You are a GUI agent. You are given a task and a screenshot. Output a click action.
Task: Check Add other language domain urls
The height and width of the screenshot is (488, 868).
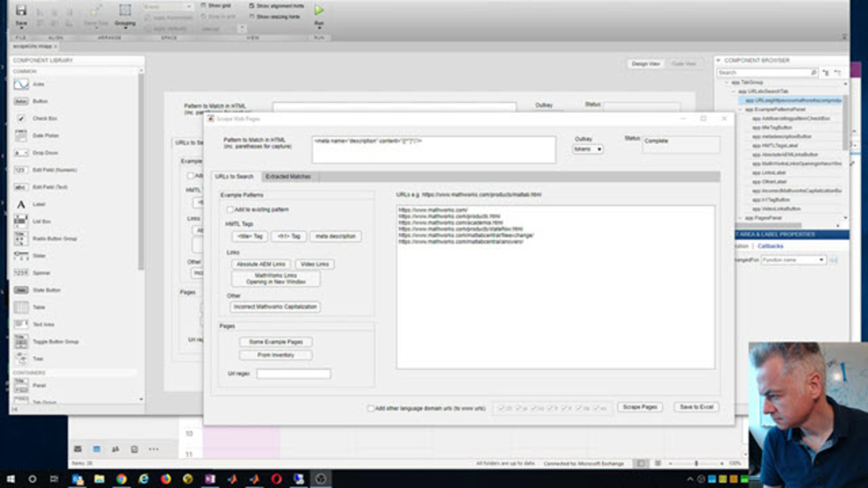pos(370,409)
